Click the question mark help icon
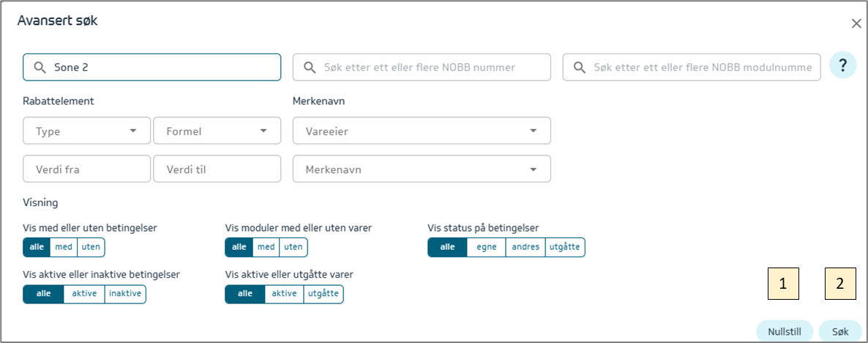This screenshot has height=343, width=868. tap(843, 66)
